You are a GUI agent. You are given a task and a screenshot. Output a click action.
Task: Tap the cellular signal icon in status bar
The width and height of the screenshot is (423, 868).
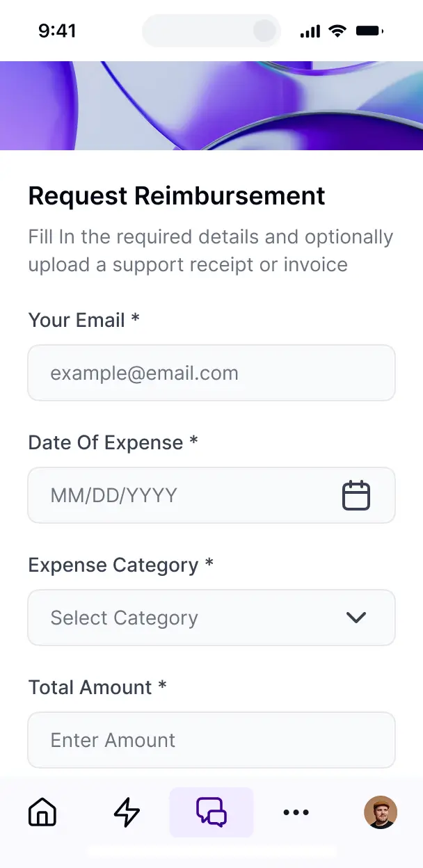click(x=309, y=30)
